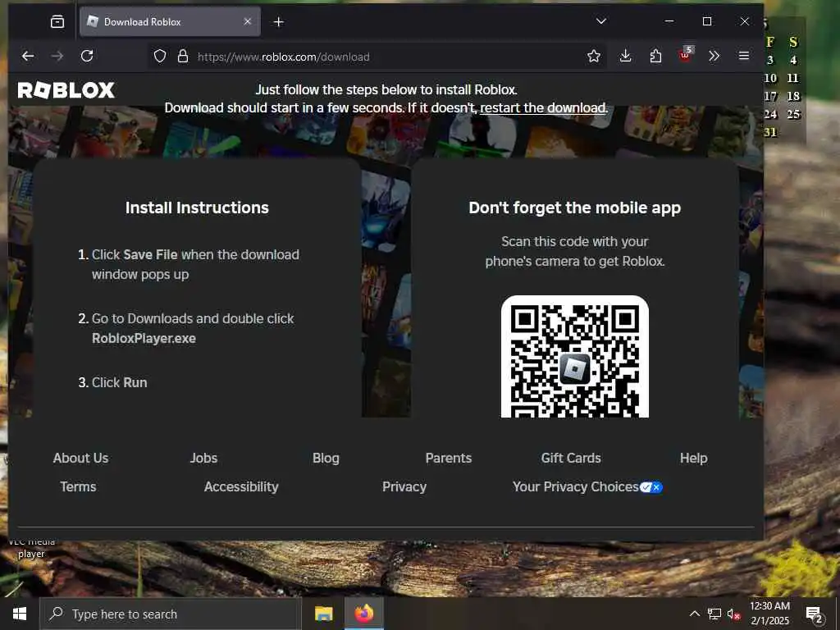Viewport: 840px width, 630px height.
Task: Open File Explorer from taskbar
Action: [323, 614]
